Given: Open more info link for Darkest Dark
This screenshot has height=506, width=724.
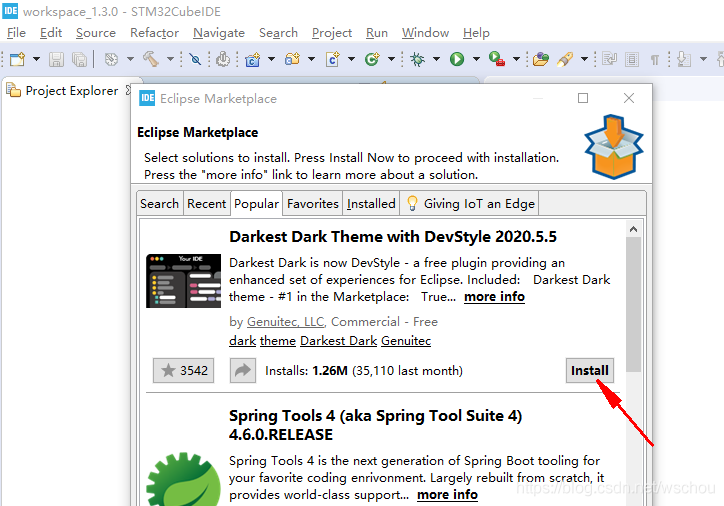Looking at the screenshot, I should 494,296.
